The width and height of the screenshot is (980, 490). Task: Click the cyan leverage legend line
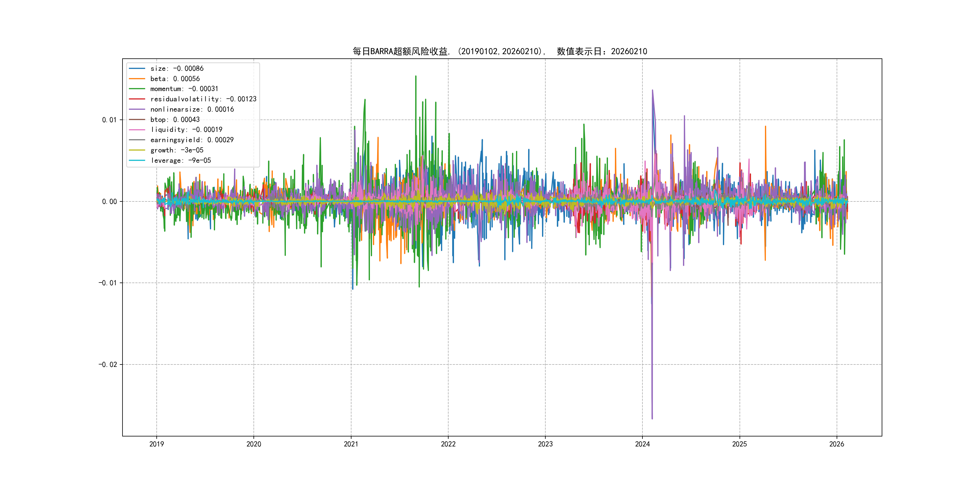[x=137, y=160]
